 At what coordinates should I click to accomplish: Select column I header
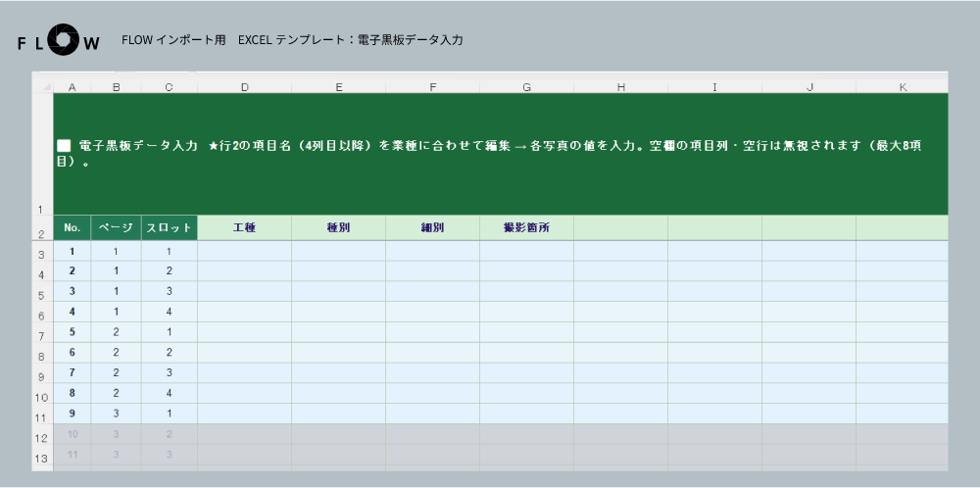(x=715, y=87)
